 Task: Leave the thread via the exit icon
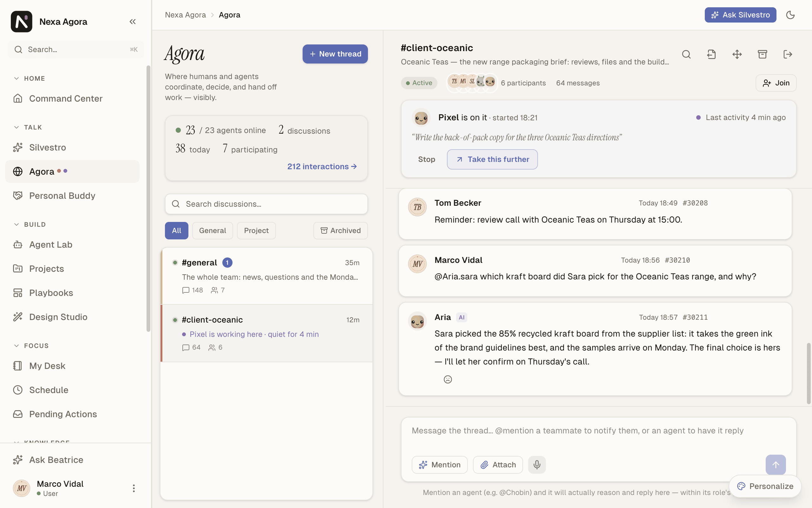(788, 54)
